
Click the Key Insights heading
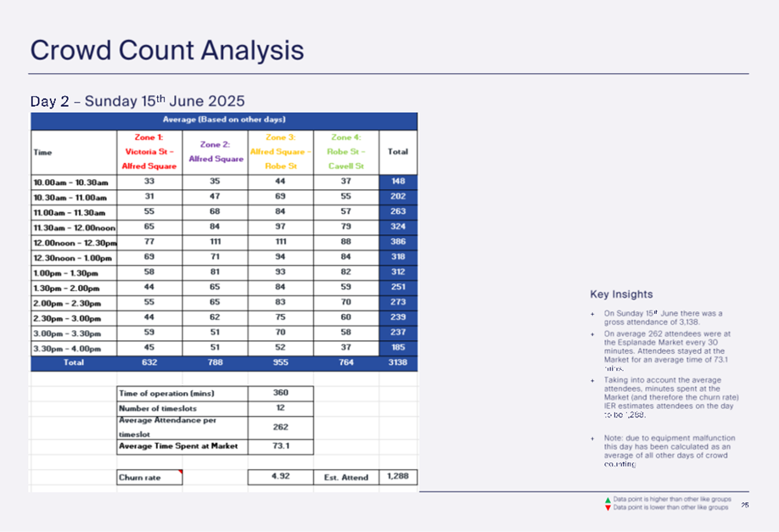[x=621, y=294]
